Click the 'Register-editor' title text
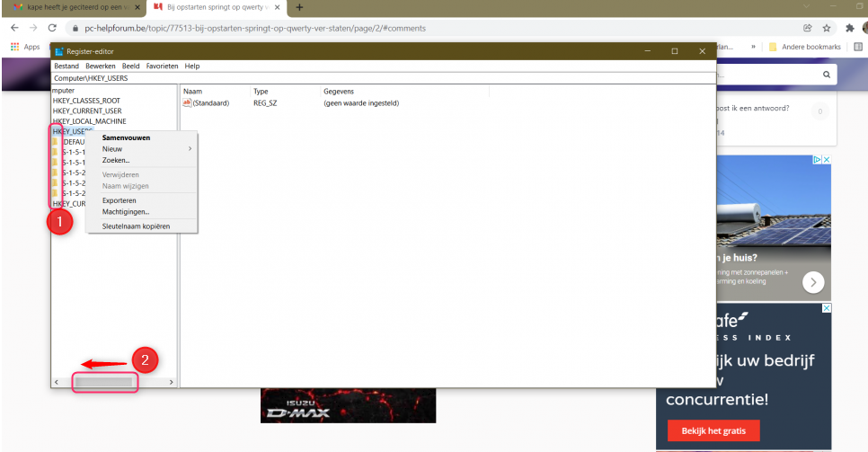The width and height of the screenshot is (868, 452). click(90, 51)
